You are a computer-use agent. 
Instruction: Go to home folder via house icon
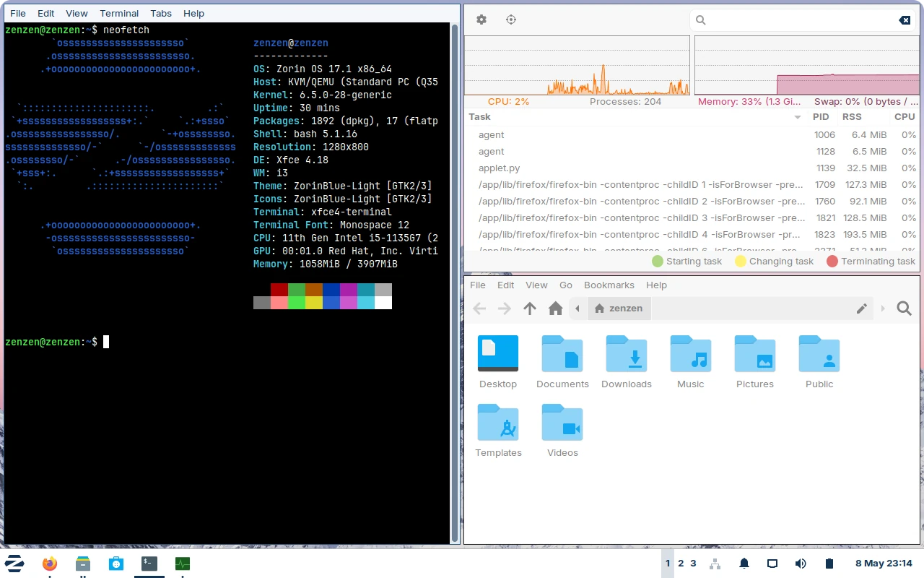(x=555, y=309)
